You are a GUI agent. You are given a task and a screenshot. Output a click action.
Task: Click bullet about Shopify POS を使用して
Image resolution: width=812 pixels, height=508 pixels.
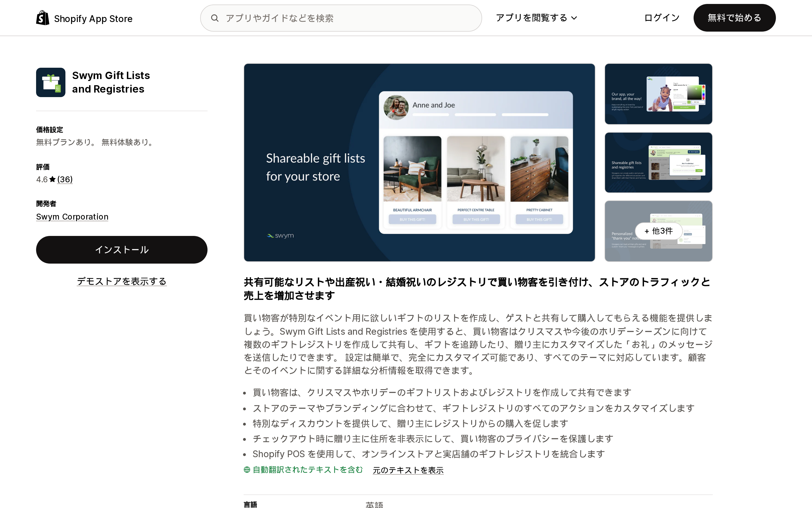[x=429, y=454]
